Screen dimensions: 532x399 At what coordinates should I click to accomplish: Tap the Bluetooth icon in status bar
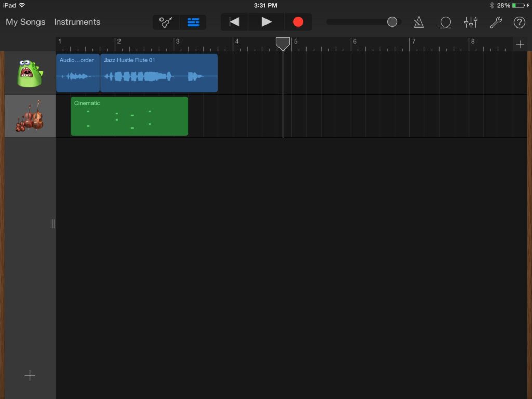(491, 5)
